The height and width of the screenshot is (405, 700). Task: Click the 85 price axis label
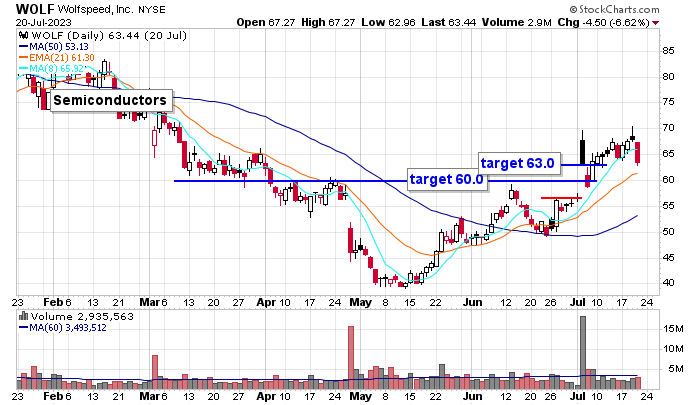pyautogui.click(x=668, y=50)
